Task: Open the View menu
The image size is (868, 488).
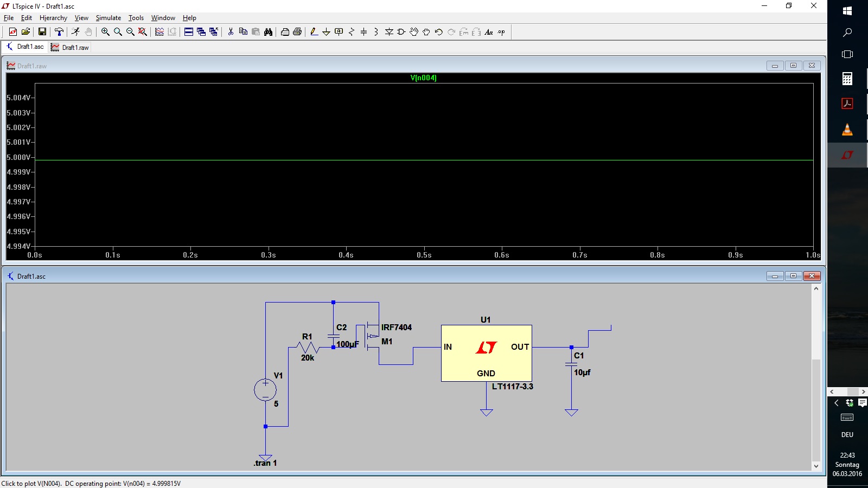Action: pyautogui.click(x=81, y=18)
